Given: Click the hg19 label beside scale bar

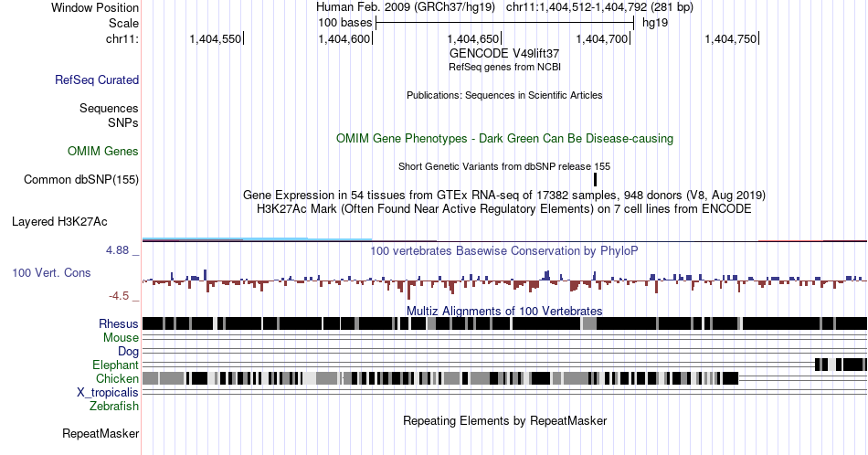Looking at the screenshot, I should (655, 23).
